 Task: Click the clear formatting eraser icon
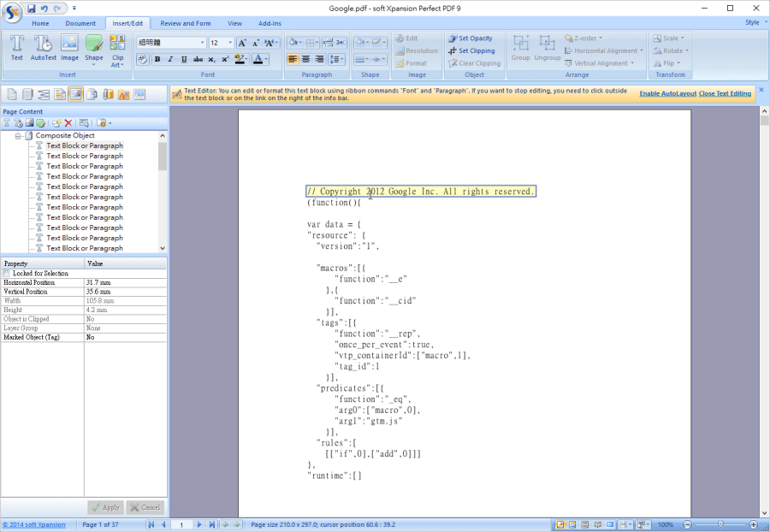pyautogui.click(x=143, y=59)
